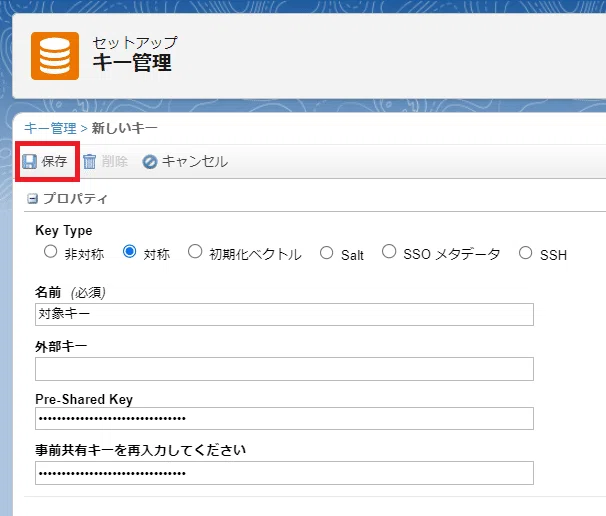Focus the Pre-Shared Key password field
Viewport: 606px width, 516px height.
click(284, 418)
